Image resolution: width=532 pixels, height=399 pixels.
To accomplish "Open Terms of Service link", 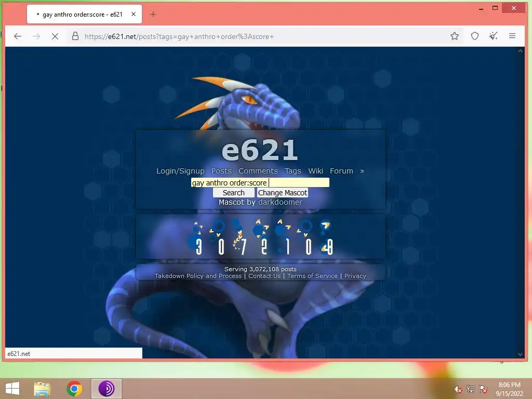I will tap(312, 276).
